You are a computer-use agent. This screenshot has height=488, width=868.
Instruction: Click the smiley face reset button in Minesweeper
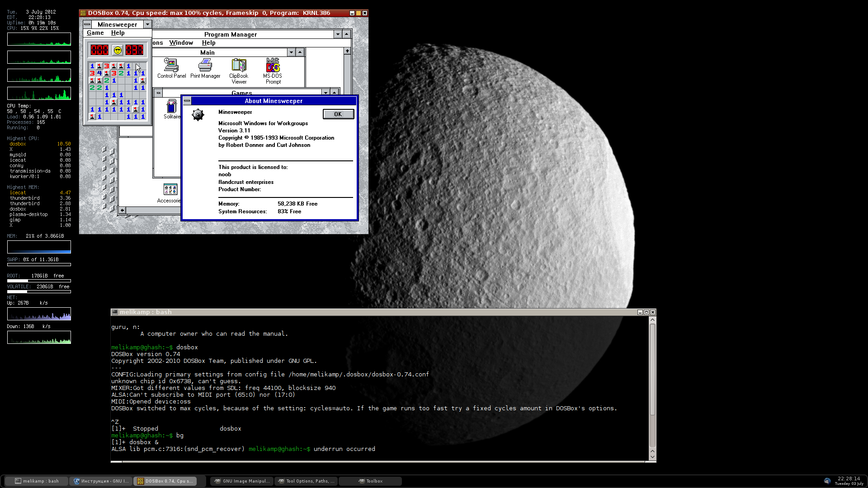click(118, 50)
